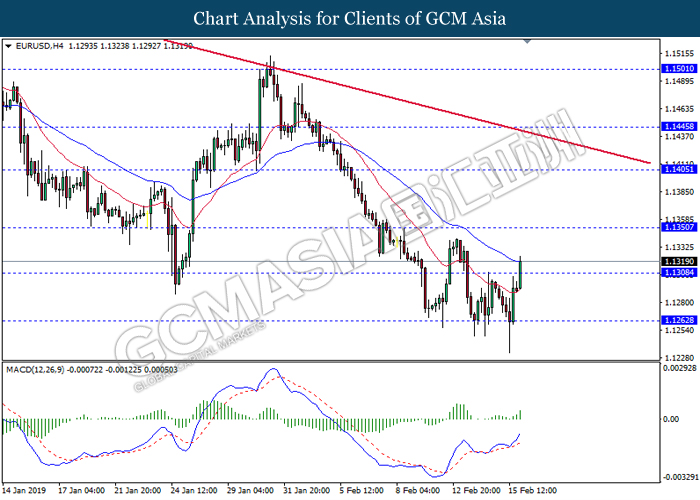Click the current price label 1.13190
This screenshot has height=500, width=700.
[679, 261]
